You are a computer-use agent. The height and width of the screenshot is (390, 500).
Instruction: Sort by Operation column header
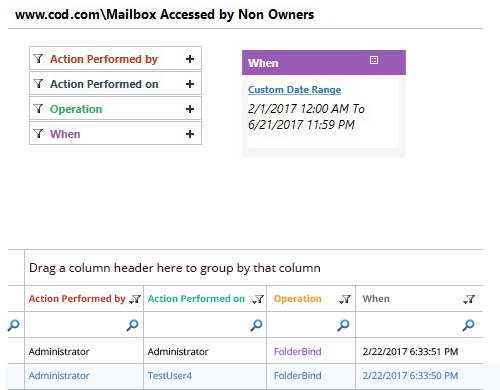click(x=298, y=298)
